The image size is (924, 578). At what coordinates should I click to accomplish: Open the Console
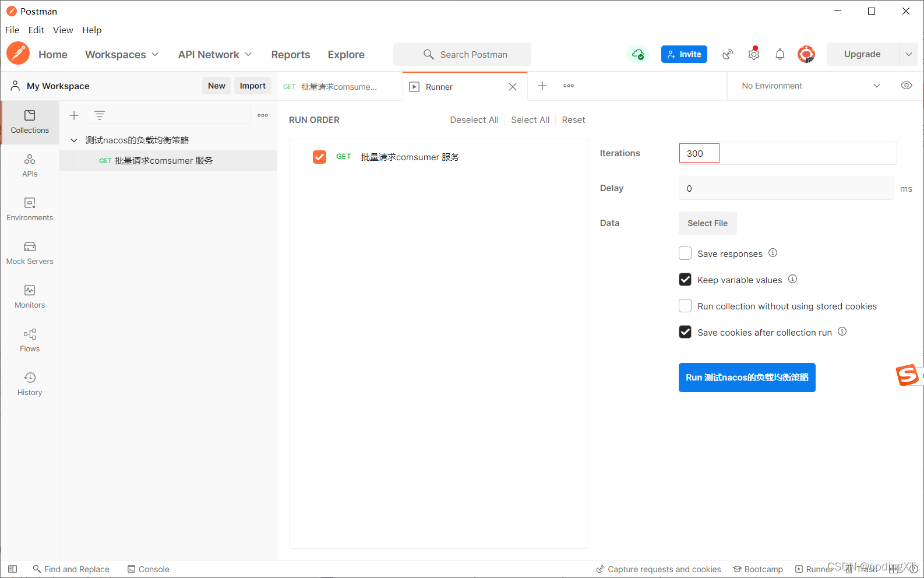coord(149,569)
